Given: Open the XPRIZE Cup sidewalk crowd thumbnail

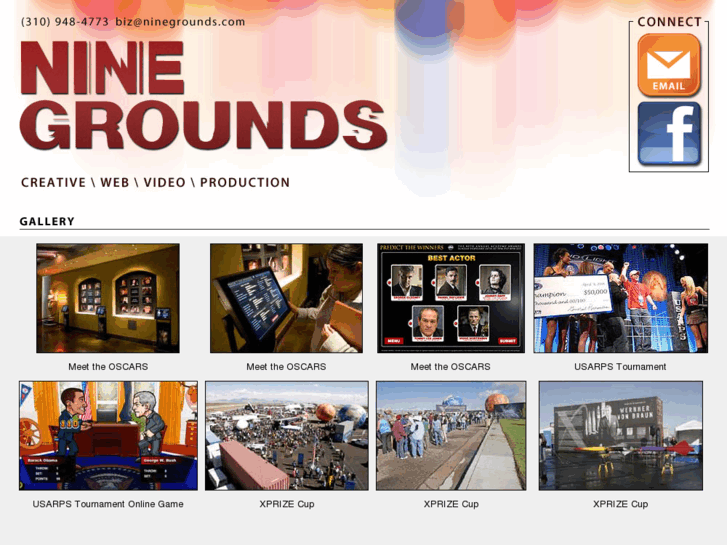Looking at the screenshot, I should click(x=451, y=436).
